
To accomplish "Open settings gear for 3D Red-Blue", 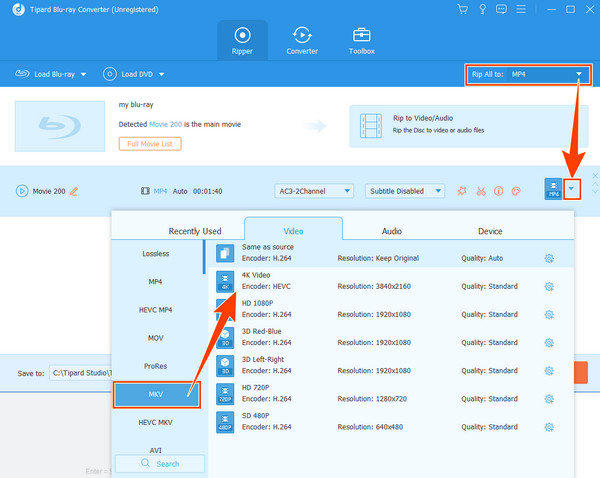I will click(549, 343).
